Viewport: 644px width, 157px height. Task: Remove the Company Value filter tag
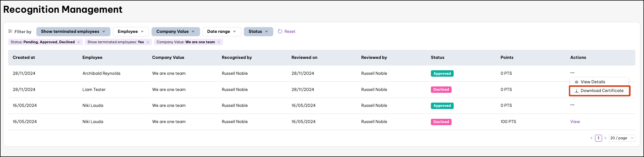(x=219, y=42)
